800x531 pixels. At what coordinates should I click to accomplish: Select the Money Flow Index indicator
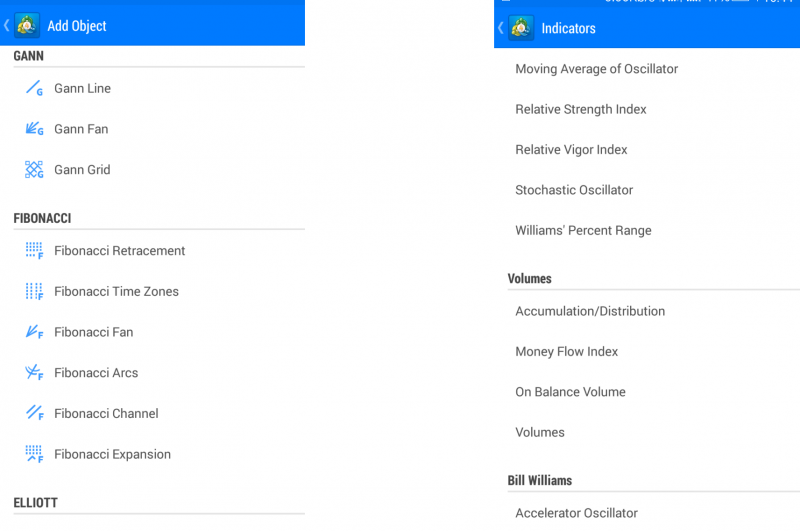[566, 351]
